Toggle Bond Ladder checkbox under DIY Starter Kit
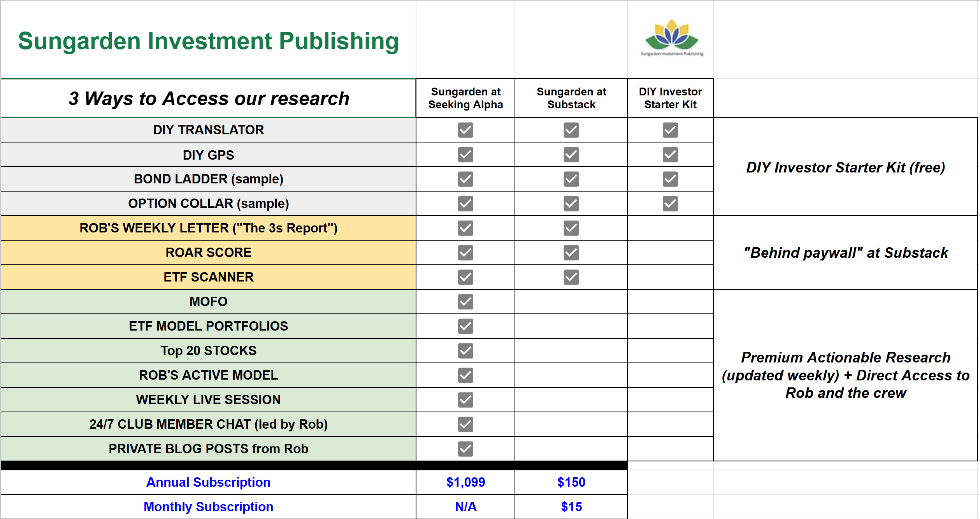Image resolution: width=980 pixels, height=519 pixels. pos(670,179)
